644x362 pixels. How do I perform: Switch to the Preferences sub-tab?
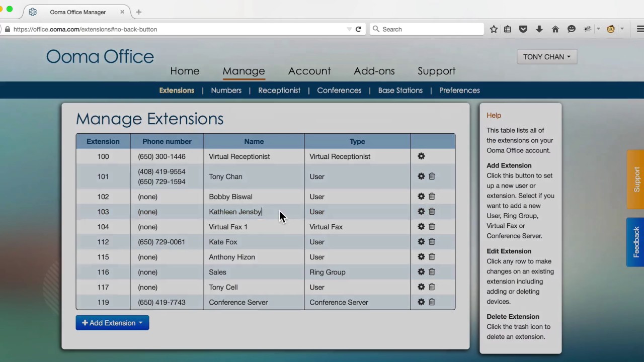459,90
